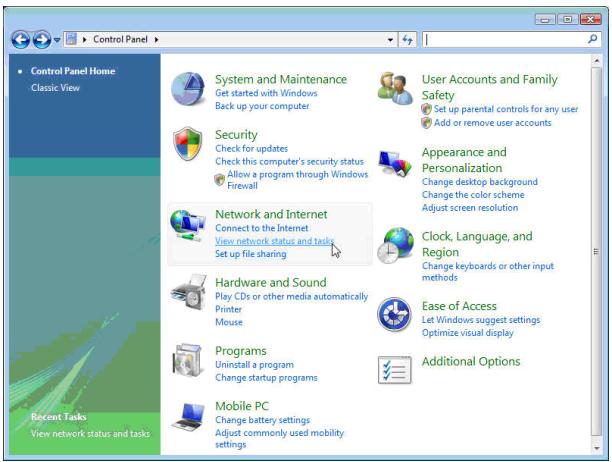Click Check this computer's security status
Screen dimensions: 612x462
(289, 162)
